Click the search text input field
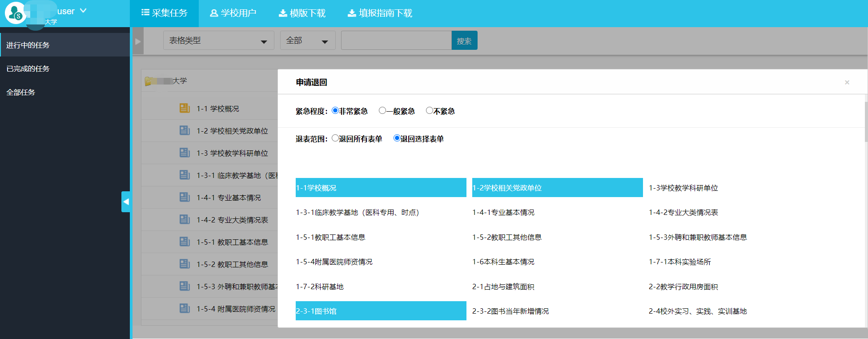868x339 pixels. [x=396, y=40]
